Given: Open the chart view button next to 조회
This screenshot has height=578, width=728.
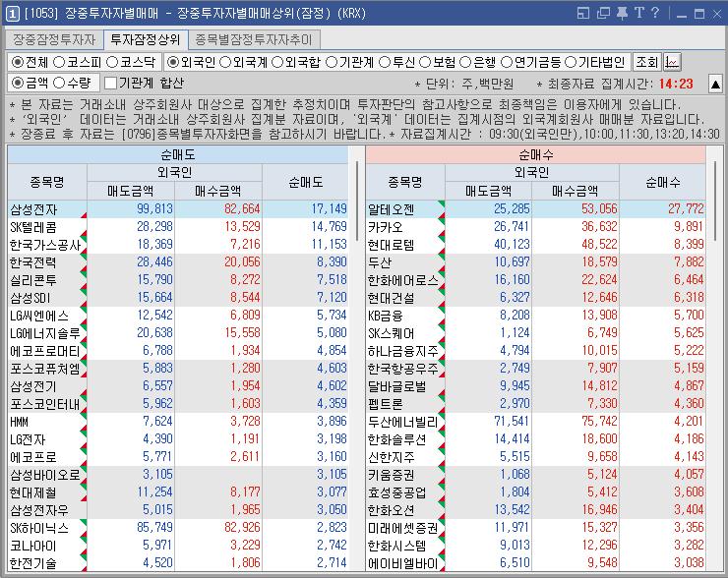Looking at the screenshot, I should point(672,62).
